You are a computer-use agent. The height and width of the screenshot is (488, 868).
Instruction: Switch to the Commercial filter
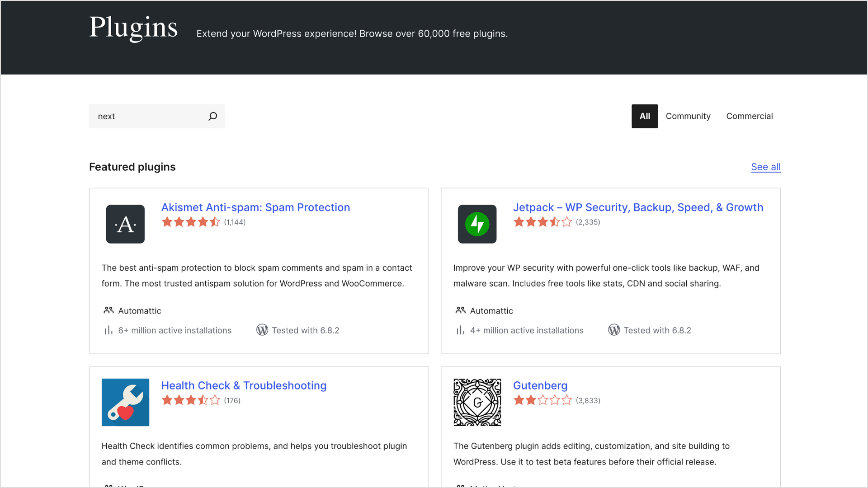749,116
